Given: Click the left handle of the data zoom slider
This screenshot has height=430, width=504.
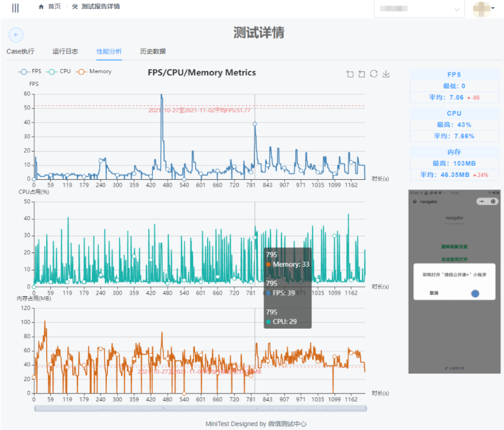Looking at the screenshot, I should (35, 408).
